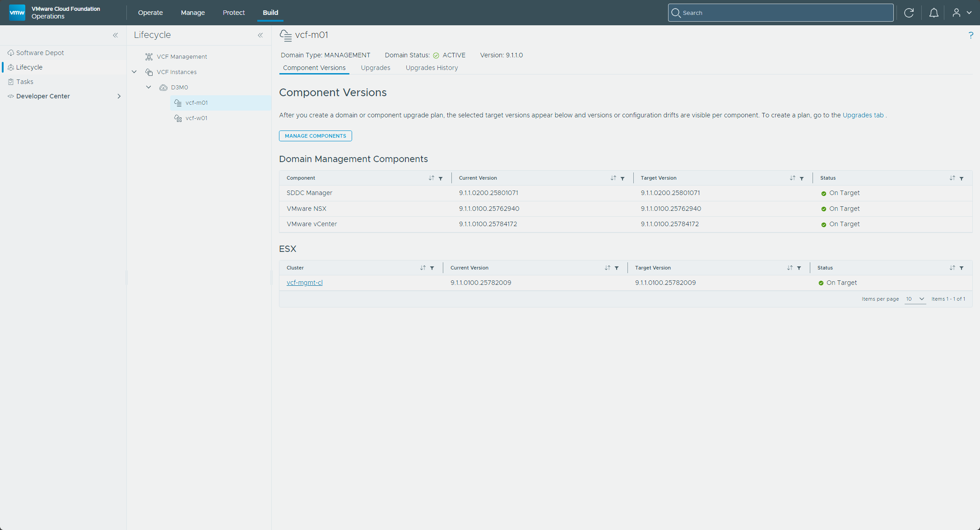Click the Manage Components button

(x=316, y=136)
